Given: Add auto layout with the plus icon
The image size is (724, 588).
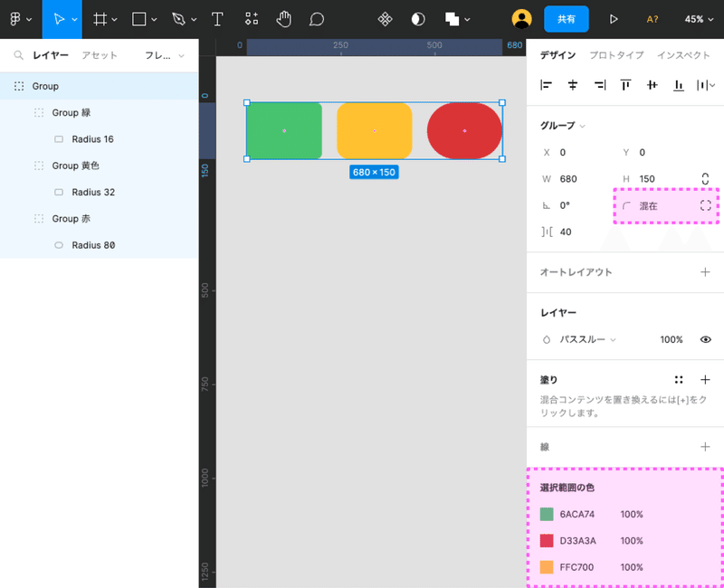Looking at the screenshot, I should pyautogui.click(x=705, y=272).
